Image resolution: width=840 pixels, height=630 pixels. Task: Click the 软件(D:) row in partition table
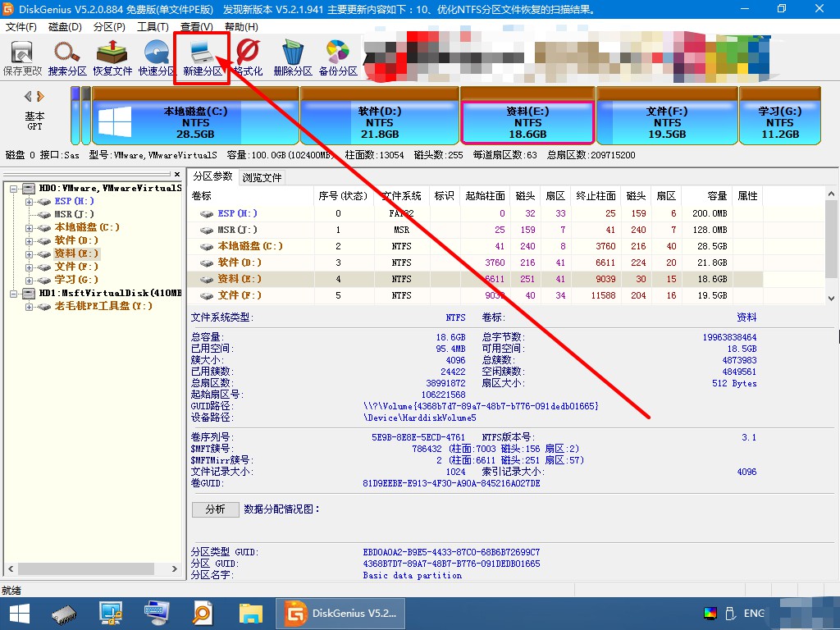(476, 262)
